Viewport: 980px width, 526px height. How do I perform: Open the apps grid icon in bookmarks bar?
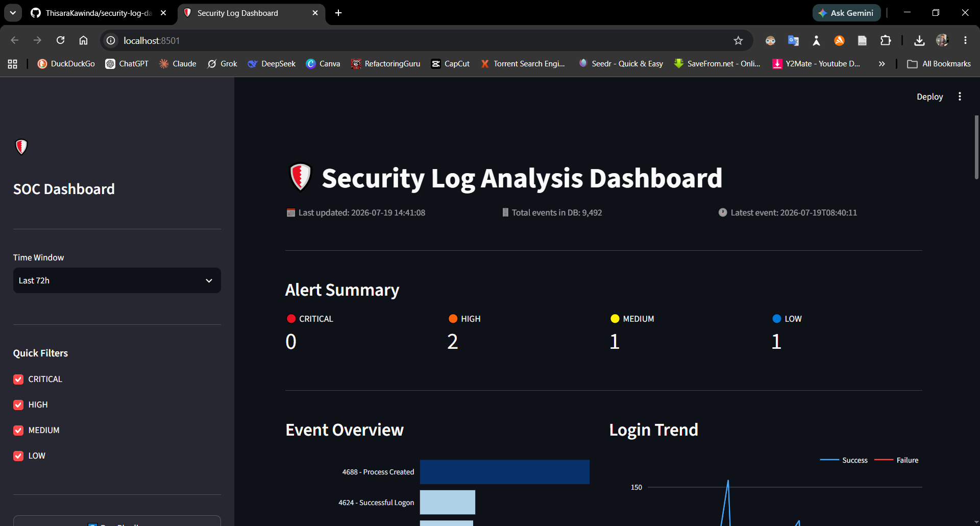[13, 64]
